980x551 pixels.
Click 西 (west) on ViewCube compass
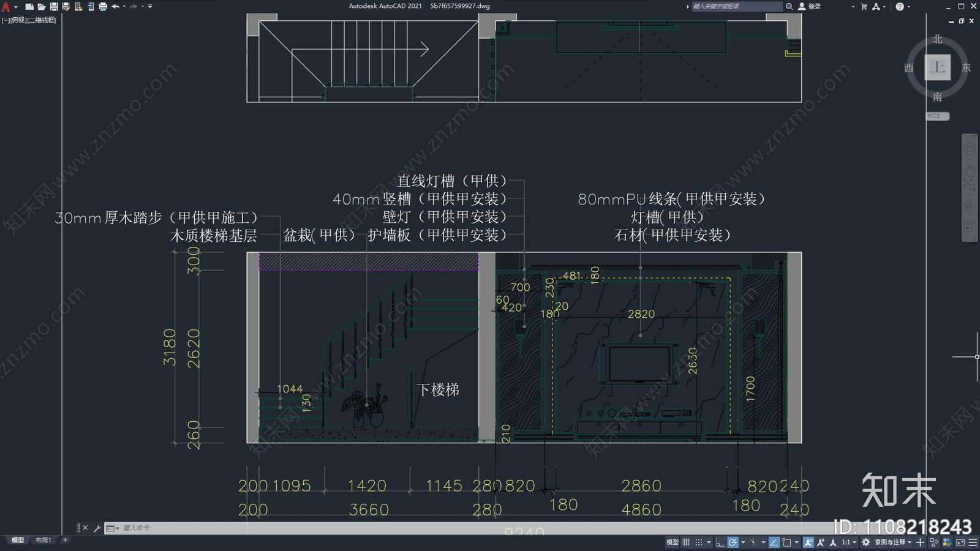(909, 68)
